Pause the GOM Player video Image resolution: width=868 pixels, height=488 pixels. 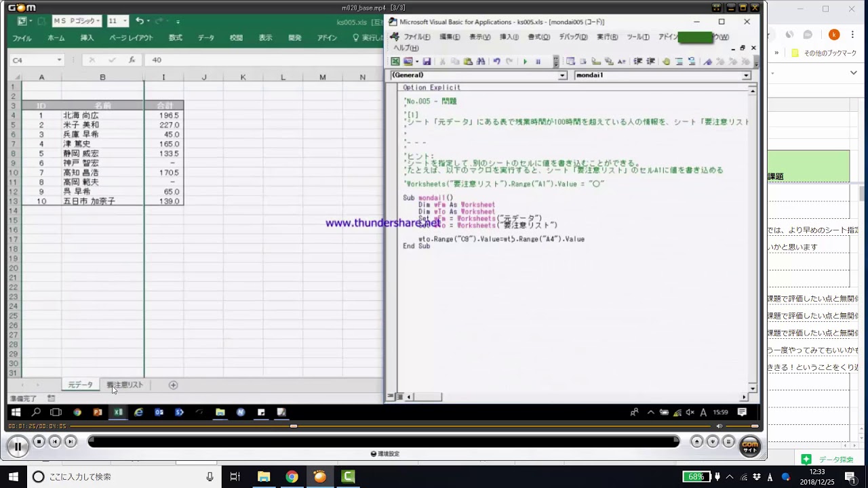[18, 446]
